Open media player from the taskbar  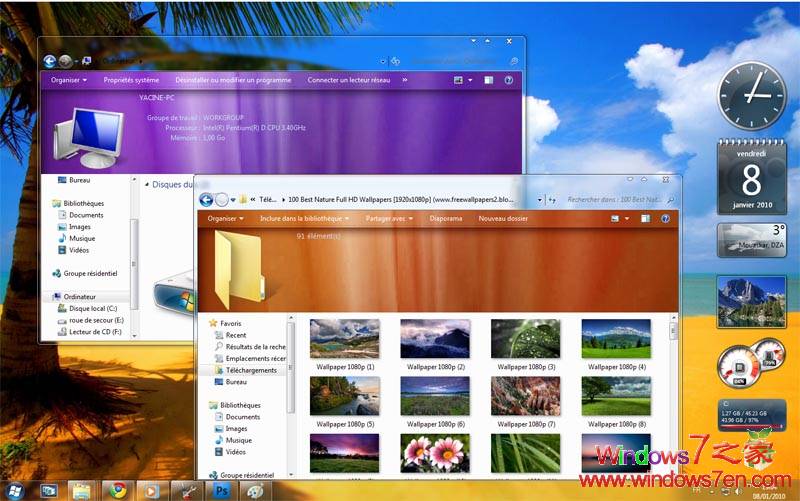coord(151,491)
